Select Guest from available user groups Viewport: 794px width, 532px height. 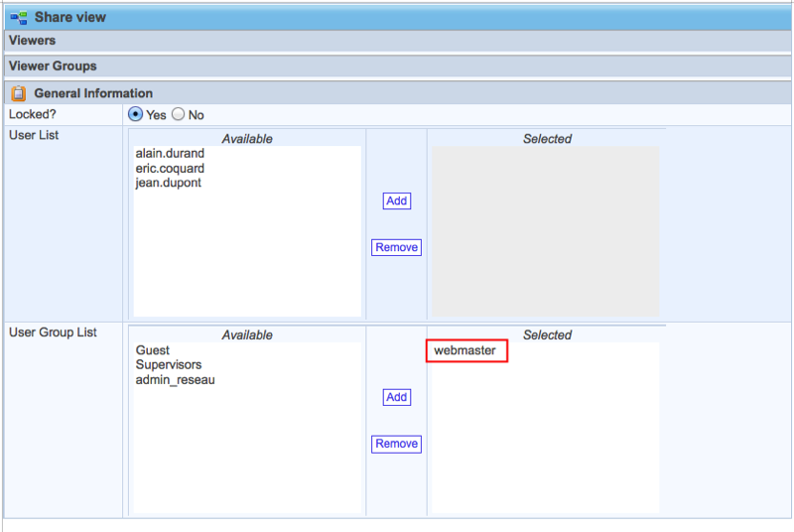coord(153,350)
